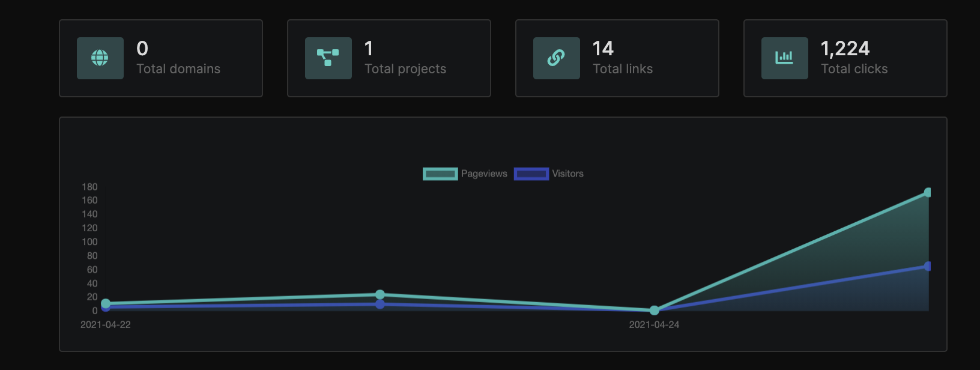Click the globe icon for Total domains
Viewport: 980px width, 370px height.
pyautogui.click(x=100, y=58)
